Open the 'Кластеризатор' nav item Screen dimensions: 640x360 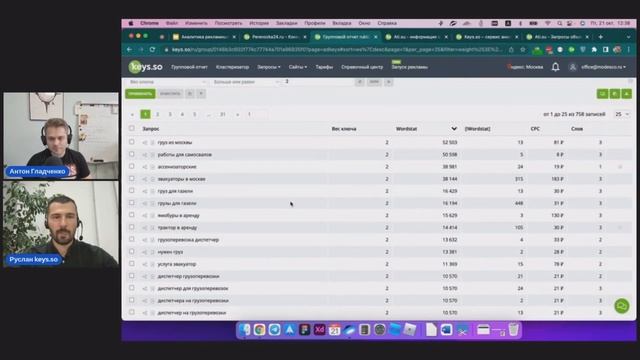click(x=232, y=67)
